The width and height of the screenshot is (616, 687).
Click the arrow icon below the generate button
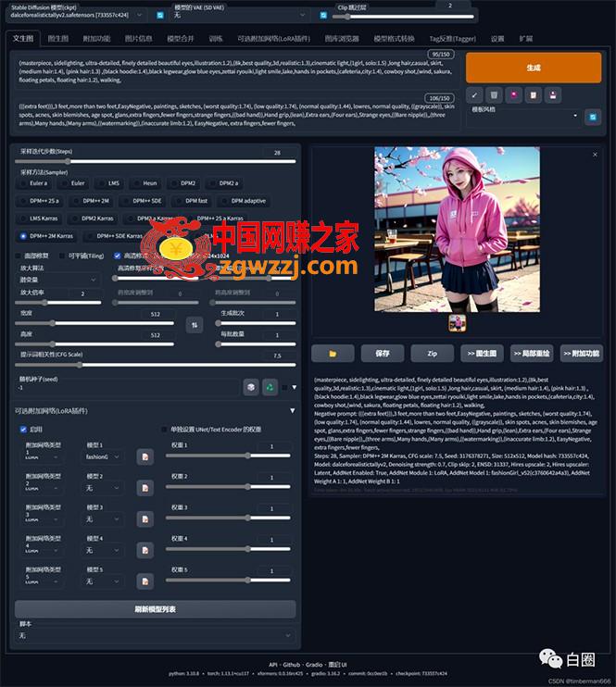[x=474, y=95]
